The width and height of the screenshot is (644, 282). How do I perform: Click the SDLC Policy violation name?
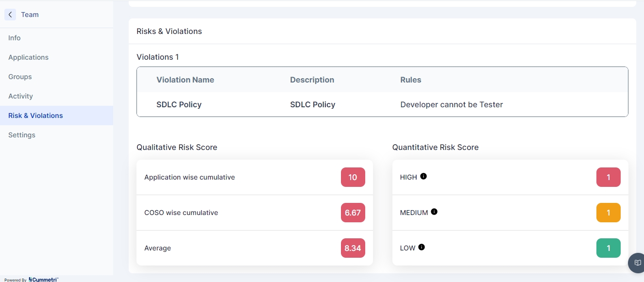point(179,104)
